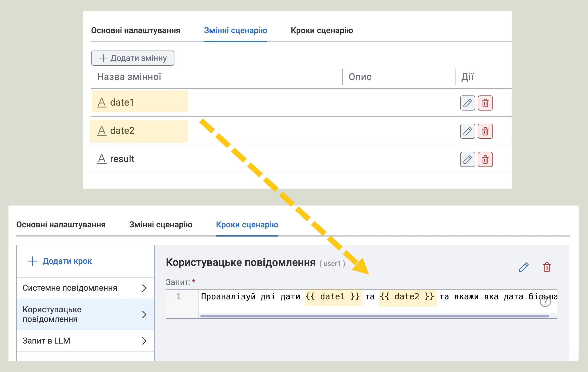
Task: Click the plus icon of Додати крок
Action: 32,261
